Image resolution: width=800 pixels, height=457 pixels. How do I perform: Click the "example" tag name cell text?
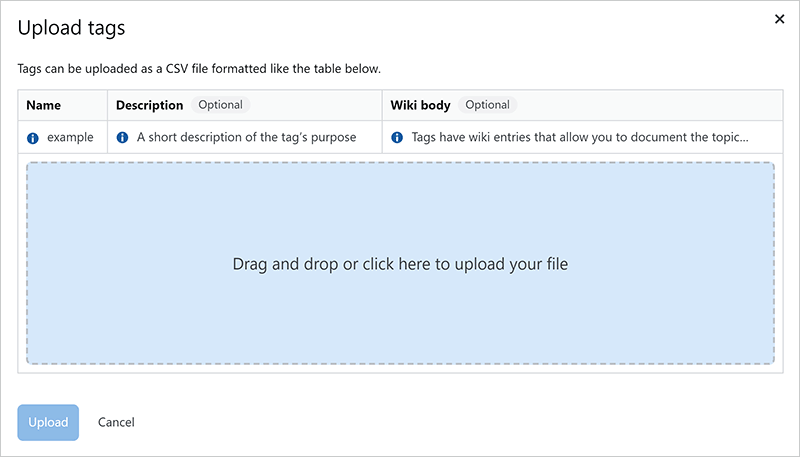click(x=70, y=137)
